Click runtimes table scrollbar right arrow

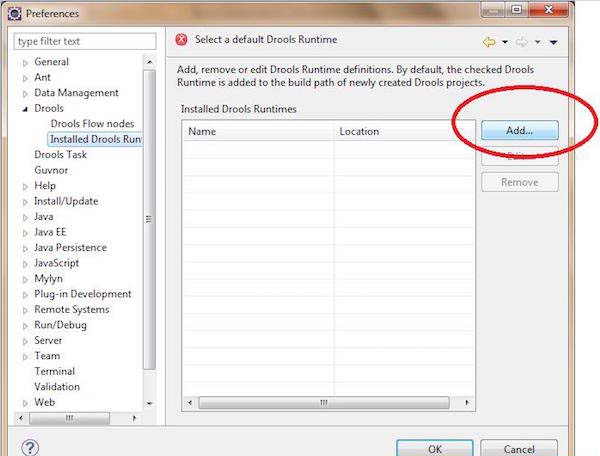[x=467, y=402]
